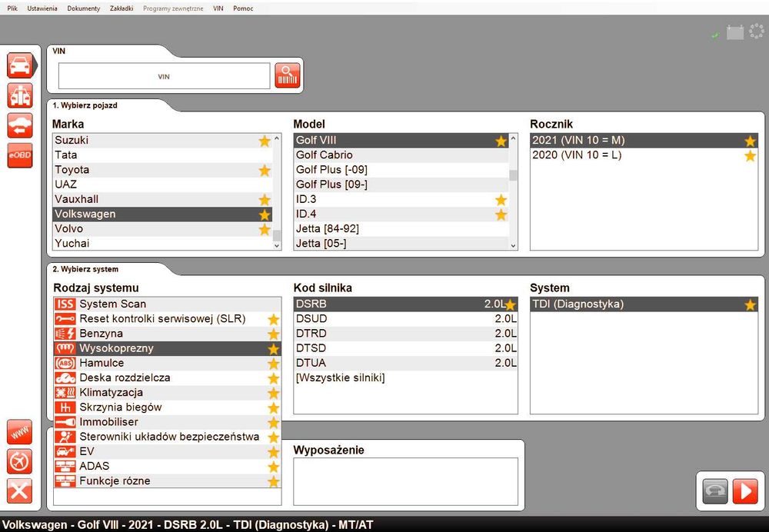The width and height of the screenshot is (769, 532).
Task: Toggle favorite star for Vauxhall
Action: [265, 200]
